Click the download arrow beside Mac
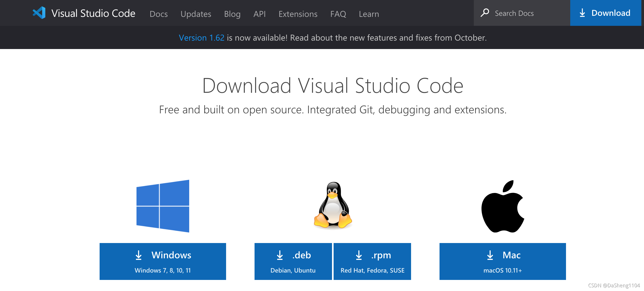The image size is (644, 291). [490, 255]
